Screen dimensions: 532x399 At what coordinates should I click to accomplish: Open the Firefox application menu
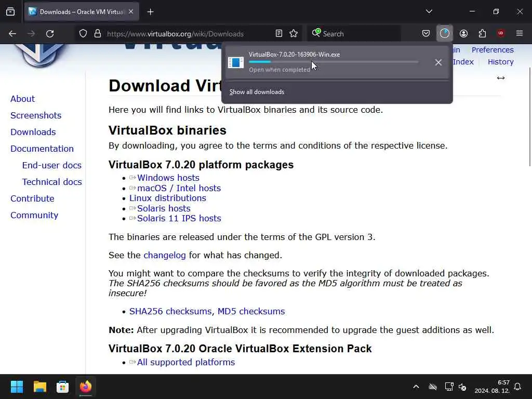(520, 33)
